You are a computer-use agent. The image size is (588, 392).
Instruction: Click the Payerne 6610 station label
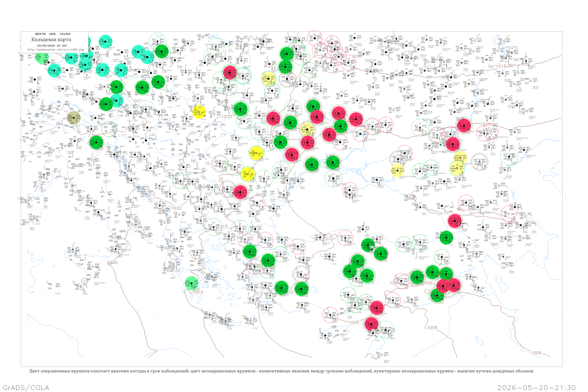50,117
